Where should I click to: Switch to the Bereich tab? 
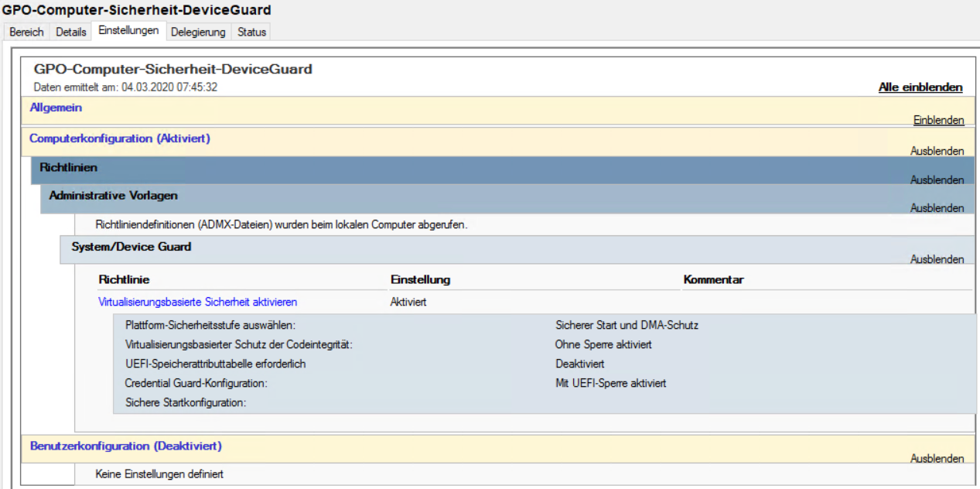pyautogui.click(x=26, y=32)
